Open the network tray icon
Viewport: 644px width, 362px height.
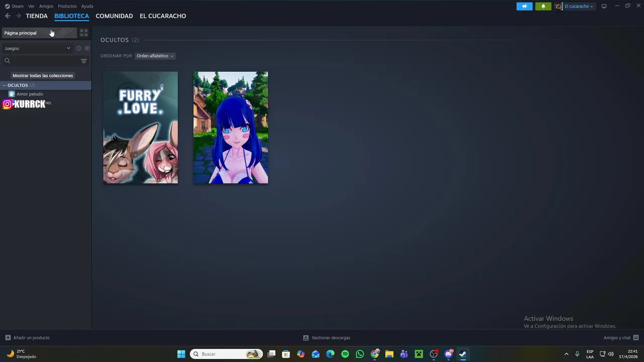click(603, 354)
